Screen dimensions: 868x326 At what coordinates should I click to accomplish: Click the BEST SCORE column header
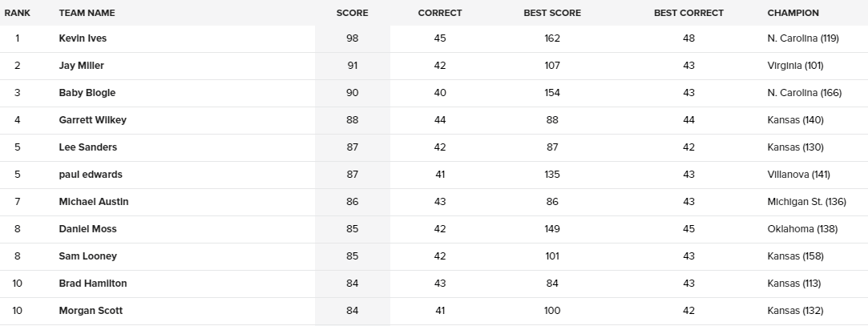(x=552, y=13)
